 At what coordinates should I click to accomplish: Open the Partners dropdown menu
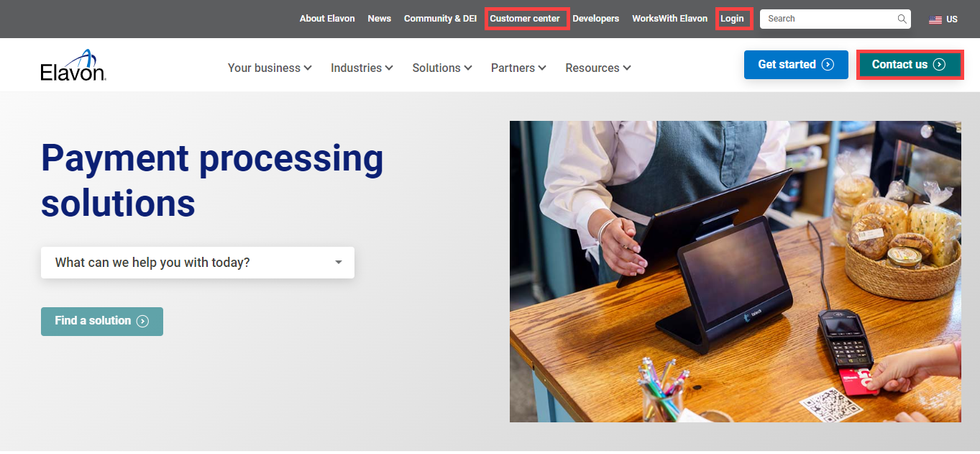[518, 68]
